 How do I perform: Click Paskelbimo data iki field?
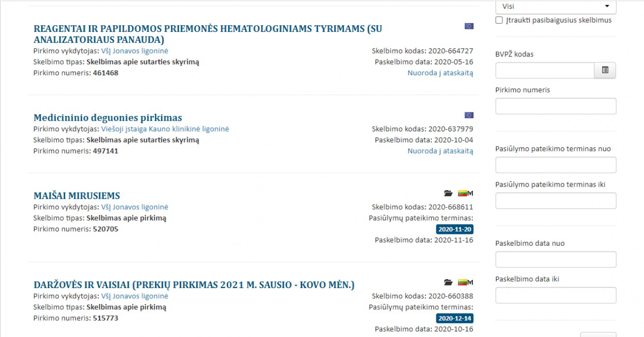point(556,295)
